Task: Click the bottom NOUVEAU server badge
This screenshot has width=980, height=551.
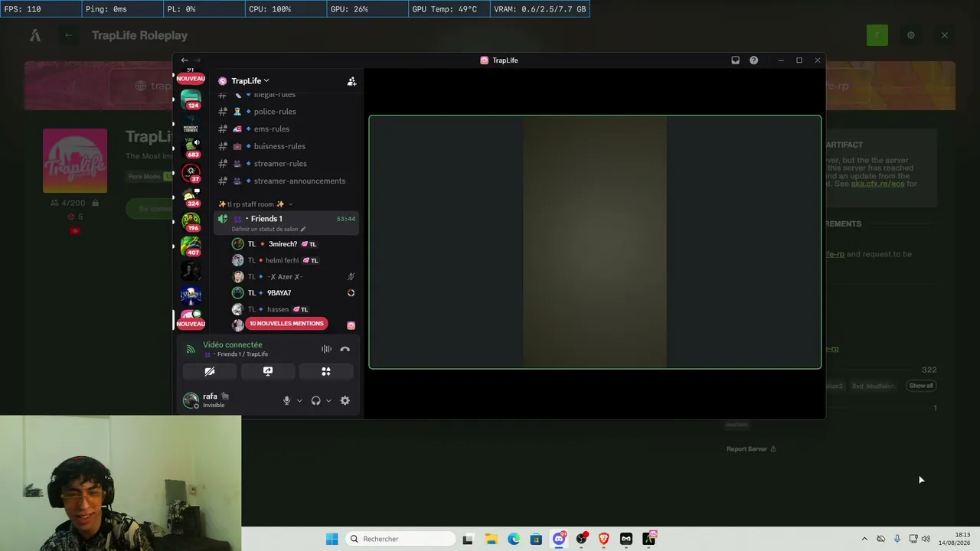Action: click(x=191, y=324)
